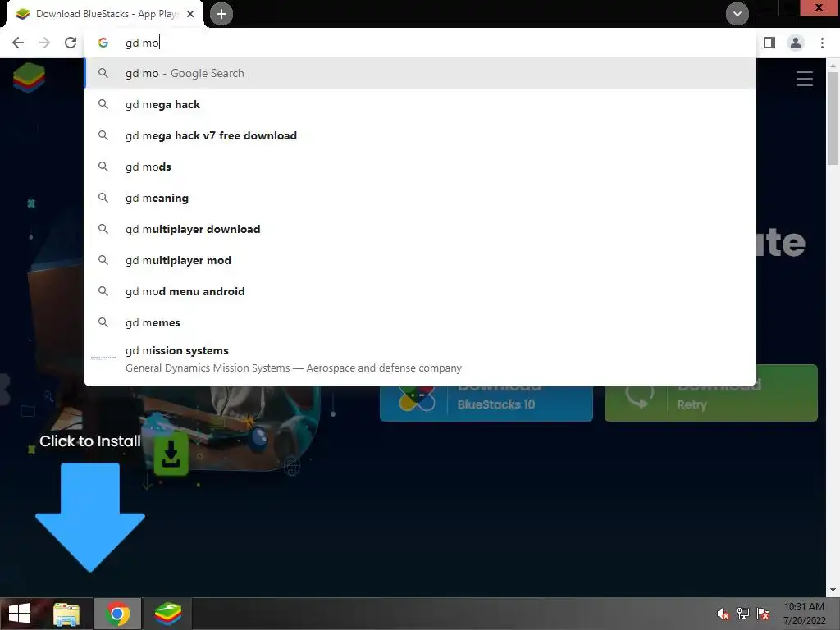Open the Chrome three-dot menu
Image resolution: width=840 pixels, height=630 pixels.
point(822,43)
